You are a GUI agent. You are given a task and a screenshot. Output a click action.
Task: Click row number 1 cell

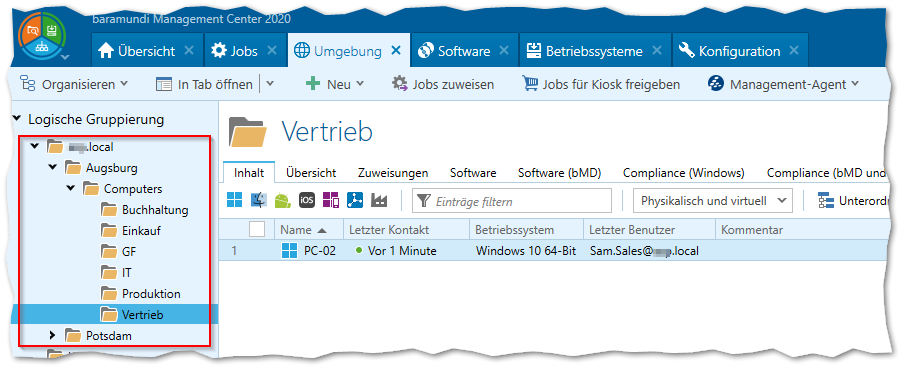[234, 251]
